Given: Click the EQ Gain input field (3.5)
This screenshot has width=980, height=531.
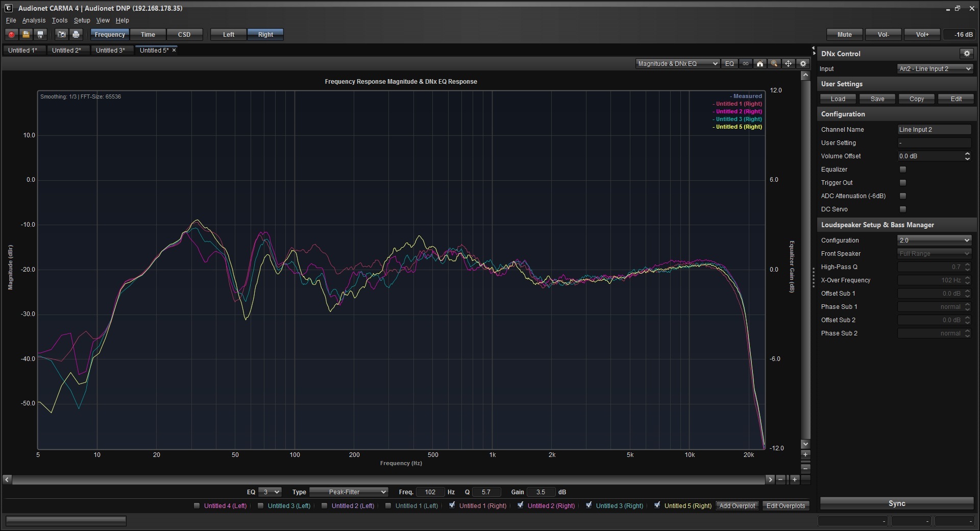Looking at the screenshot, I should tap(541, 492).
